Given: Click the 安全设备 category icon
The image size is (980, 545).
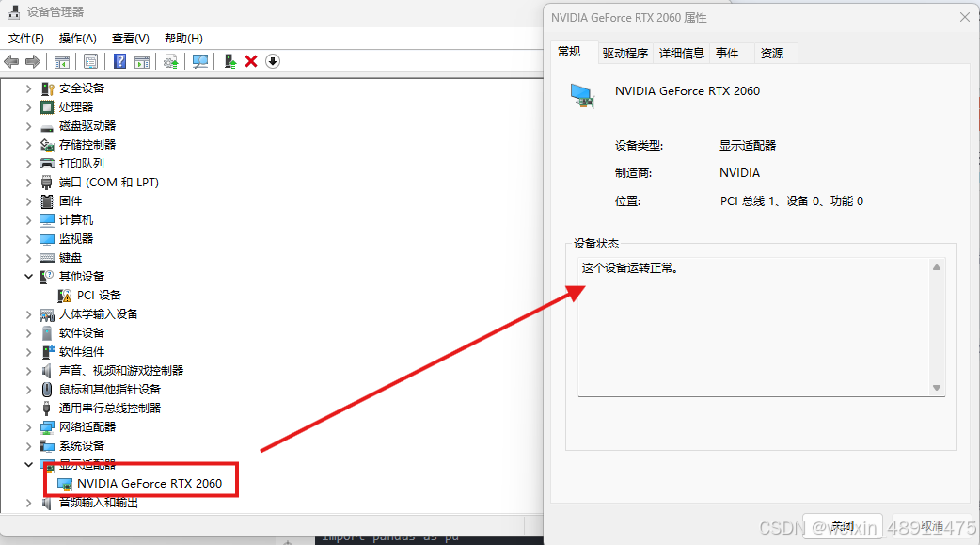Looking at the screenshot, I should pos(47,88).
